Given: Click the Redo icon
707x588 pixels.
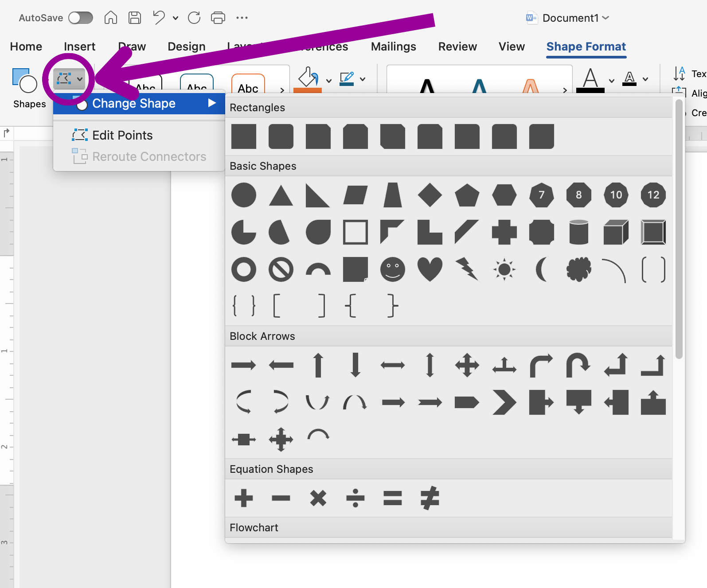Looking at the screenshot, I should [194, 18].
